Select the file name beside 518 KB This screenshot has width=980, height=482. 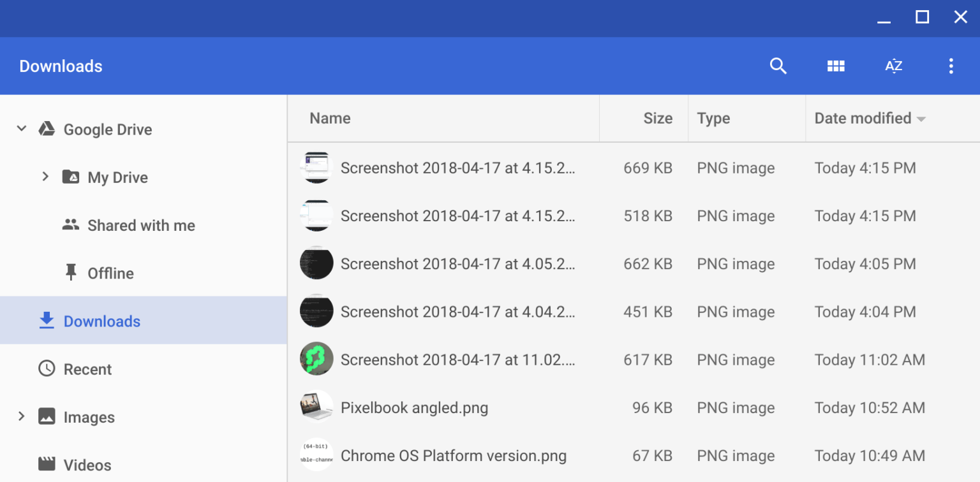457,215
